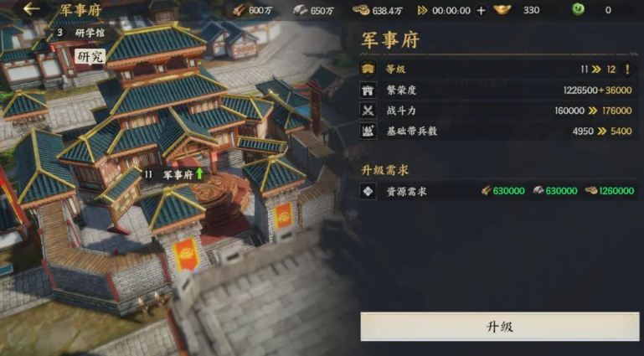Tap the 基础带兵数 troop icon

pos(368,131)
